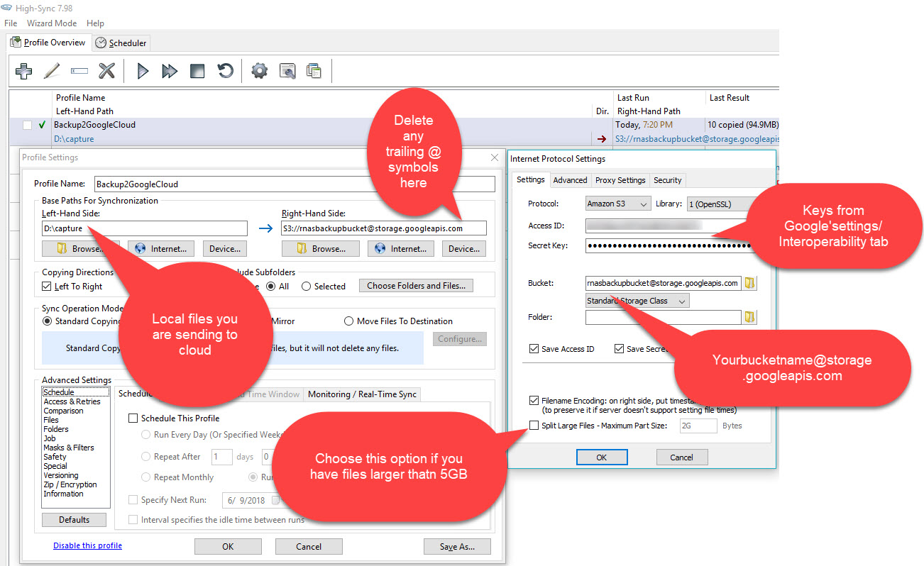Select Access & Retries in Advanced Settings list

pyautogui.click(x=72, y=401)
